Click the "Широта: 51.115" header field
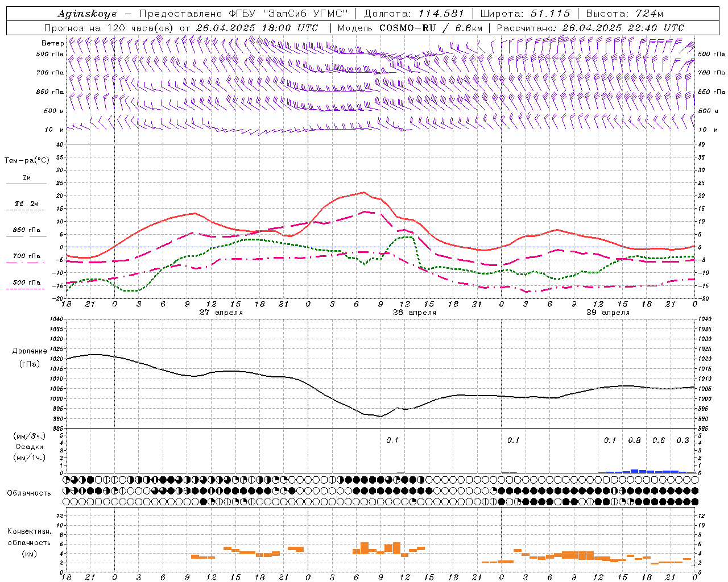This screenshot has height=582, width=728. tap(525, 14)
